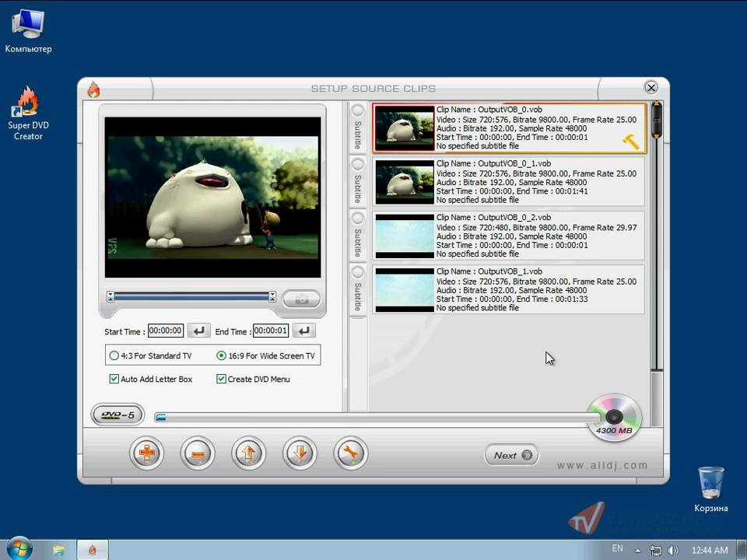This screenshot has width=747, height=560.
Task: Click the right trim marker on preview slider
Action: [x=272, y=296]
